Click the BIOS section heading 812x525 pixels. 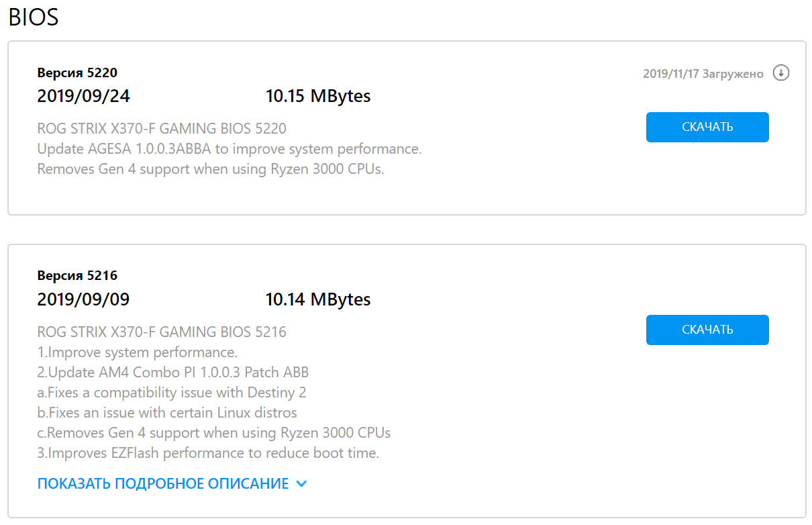[34, 17]
